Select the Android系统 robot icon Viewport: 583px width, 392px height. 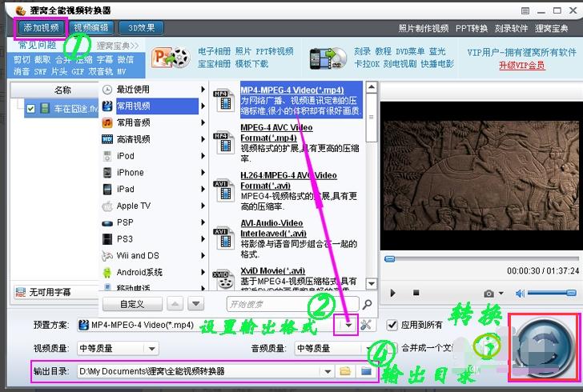point(107,272)
